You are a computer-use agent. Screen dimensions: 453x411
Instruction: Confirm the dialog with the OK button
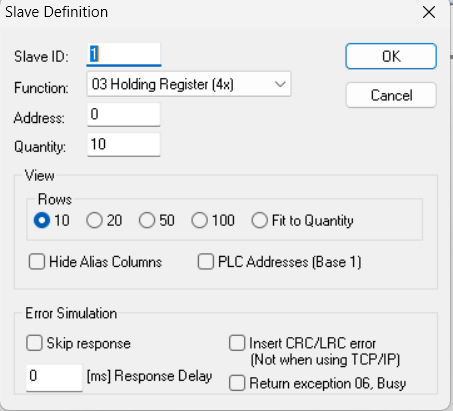tap(391, 56)
